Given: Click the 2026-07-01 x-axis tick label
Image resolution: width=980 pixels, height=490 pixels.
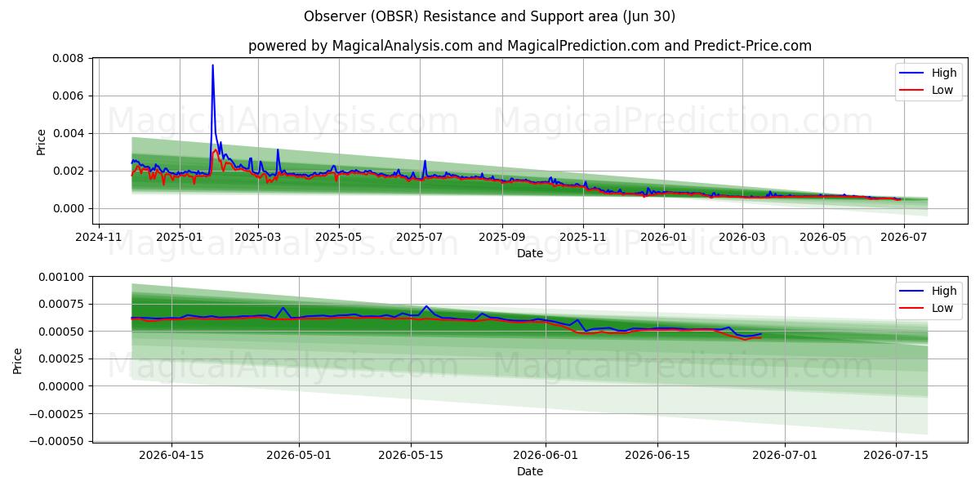Looking at the screenshot, I should [x=786, y=456].
